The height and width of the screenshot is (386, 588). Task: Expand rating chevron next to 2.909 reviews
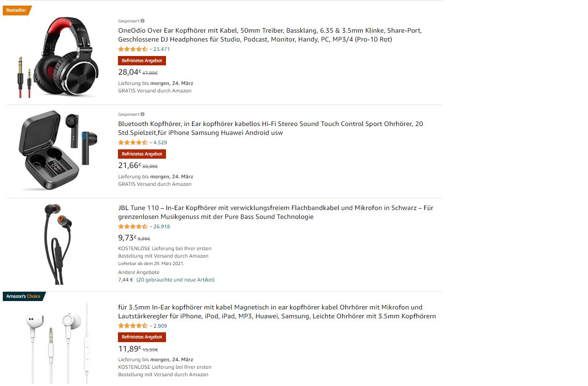tap(151, 326)
